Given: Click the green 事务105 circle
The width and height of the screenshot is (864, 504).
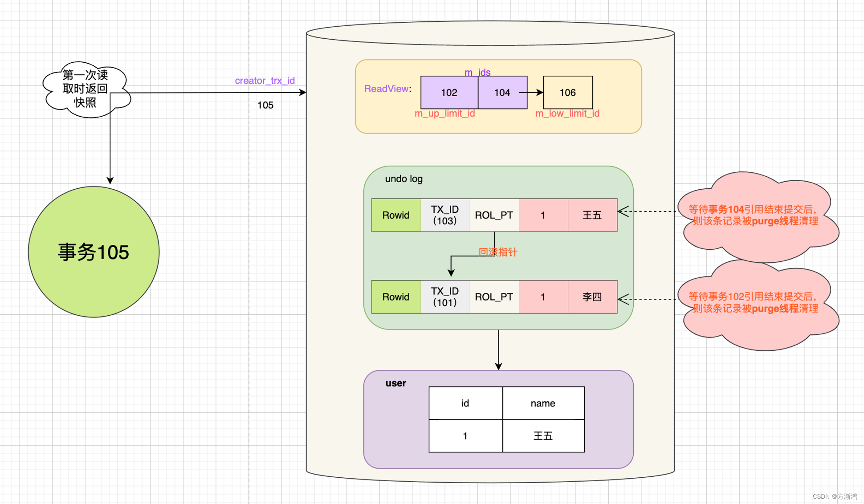Looking at the screenshot, I should click(94, 252).
